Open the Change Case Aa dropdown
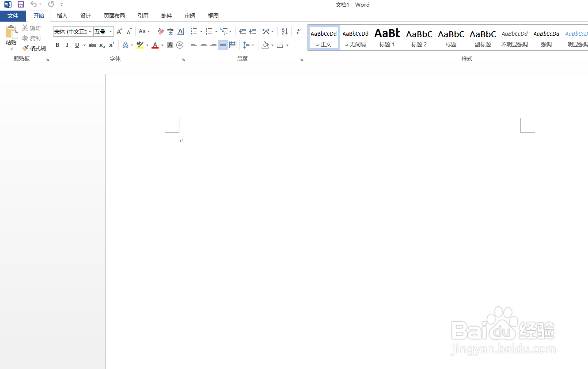 pos(144,32)
